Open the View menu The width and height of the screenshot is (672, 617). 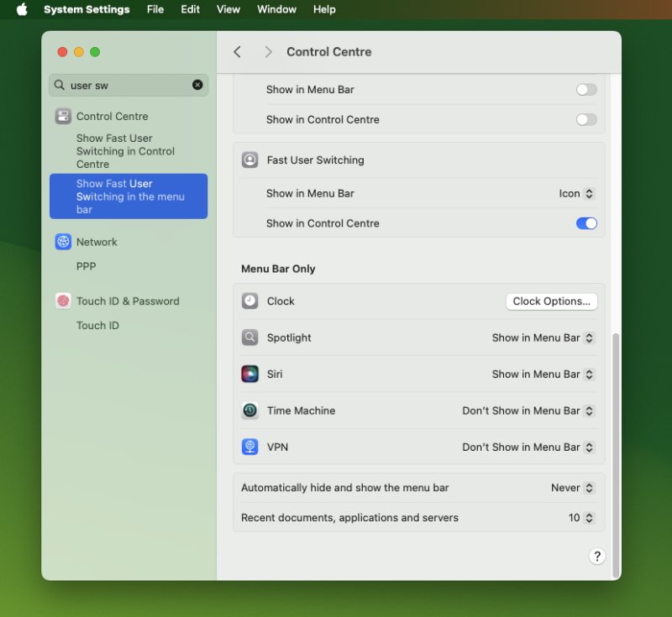click(x=228, y=9)
